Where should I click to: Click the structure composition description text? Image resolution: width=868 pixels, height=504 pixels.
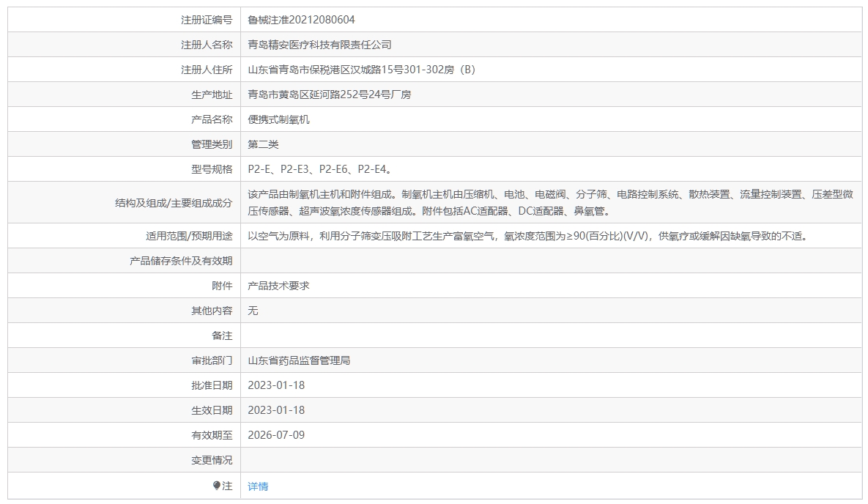click(x=549, y=202)
